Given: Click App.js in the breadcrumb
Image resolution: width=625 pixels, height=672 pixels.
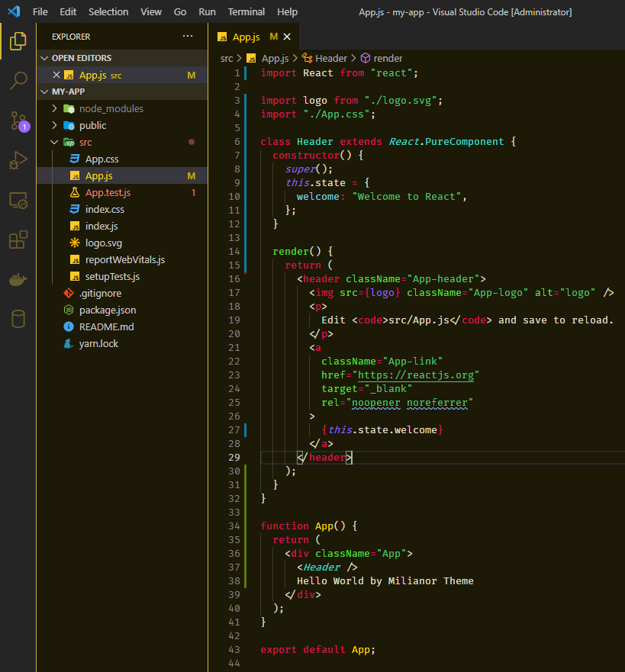Looking at the screenshot, I should 275,58.
